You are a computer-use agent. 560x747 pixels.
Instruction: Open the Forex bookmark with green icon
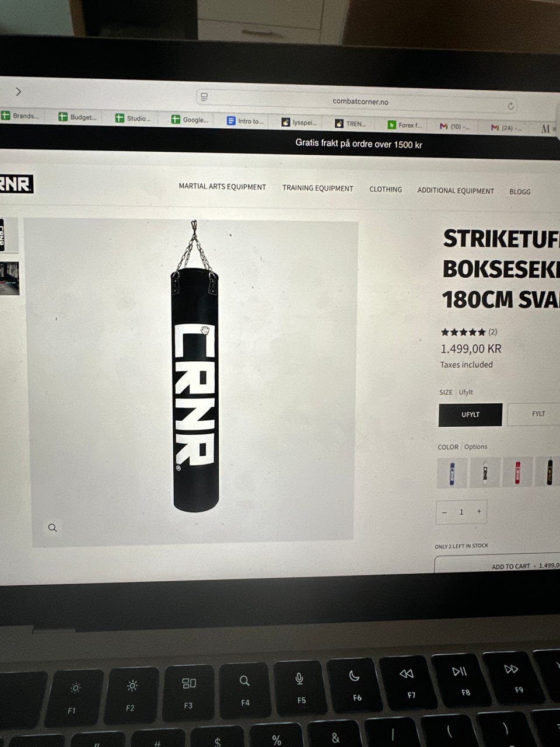click(x=405, y=125)
